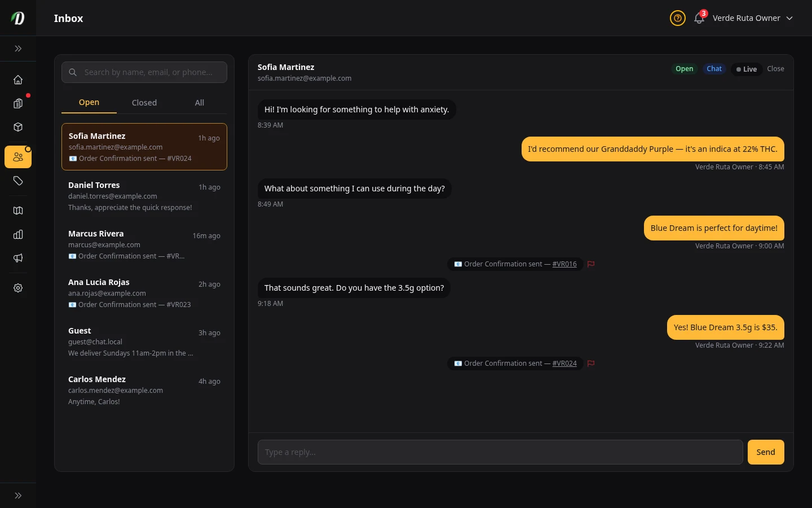Open the Analytics bar chart icon
The height and width of the screenshot is (508, 812).
pyautogui.click(x=18, y=234)
